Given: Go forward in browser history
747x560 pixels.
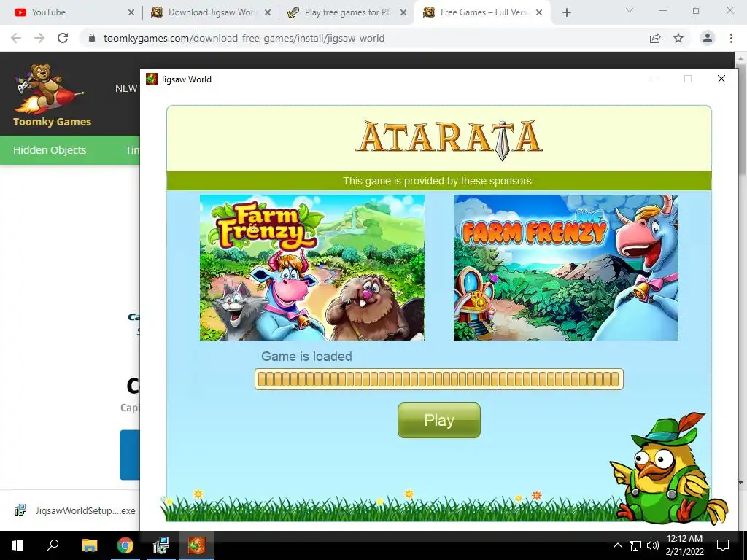Looking at the screenshot, I should tap(39, 38).
